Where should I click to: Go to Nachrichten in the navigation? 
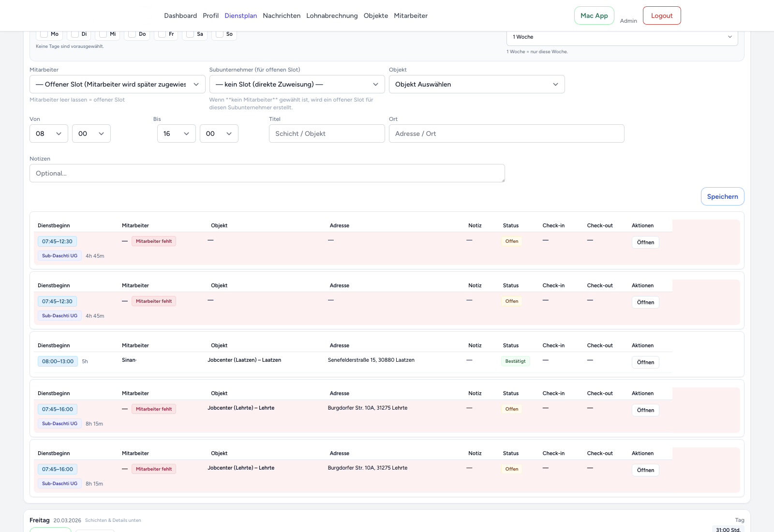click(282, 15)
